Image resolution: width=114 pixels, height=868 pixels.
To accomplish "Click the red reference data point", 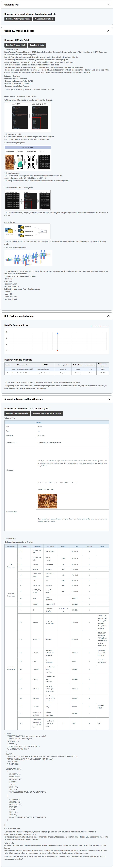I will coord(58,350).
